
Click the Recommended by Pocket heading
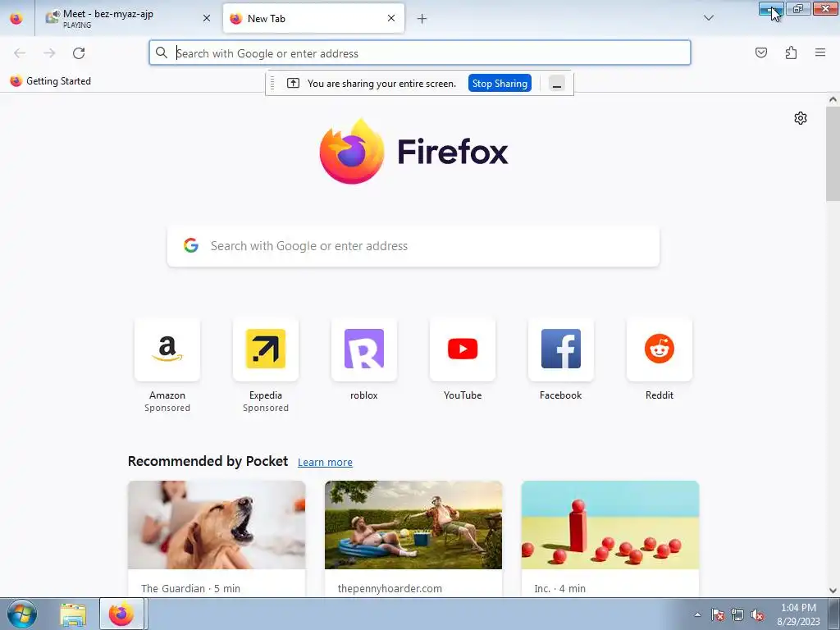208,461
